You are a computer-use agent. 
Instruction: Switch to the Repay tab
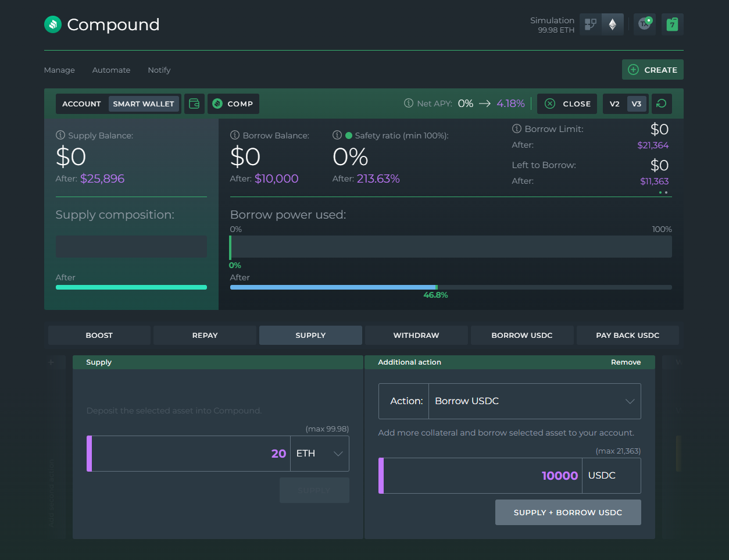205,335
